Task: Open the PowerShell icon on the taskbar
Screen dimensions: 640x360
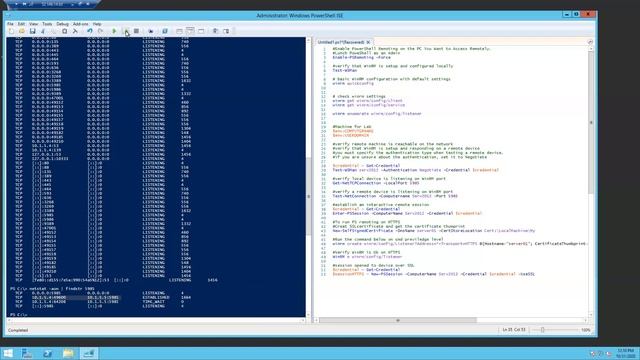Action: pyautogui.click(x=47, y=353)
